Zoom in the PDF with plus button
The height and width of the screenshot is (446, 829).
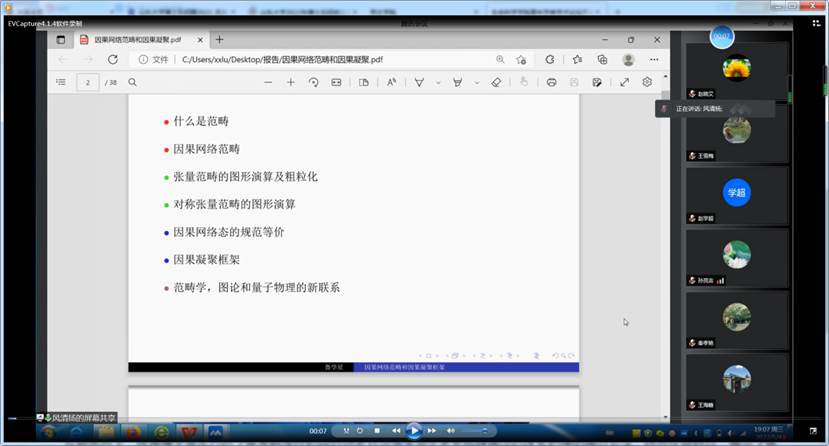click(291, 82)
